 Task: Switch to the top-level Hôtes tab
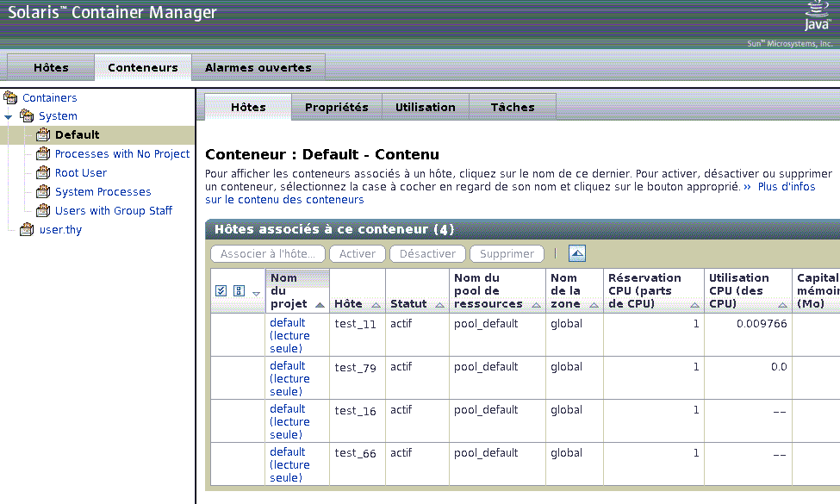[x=51, y=67]
